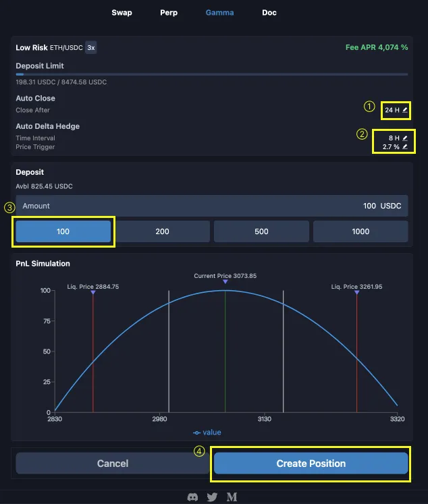The height and width of the screenshot is (504, 428).
Task: Open the Doc tab
Action: [269, 13]
